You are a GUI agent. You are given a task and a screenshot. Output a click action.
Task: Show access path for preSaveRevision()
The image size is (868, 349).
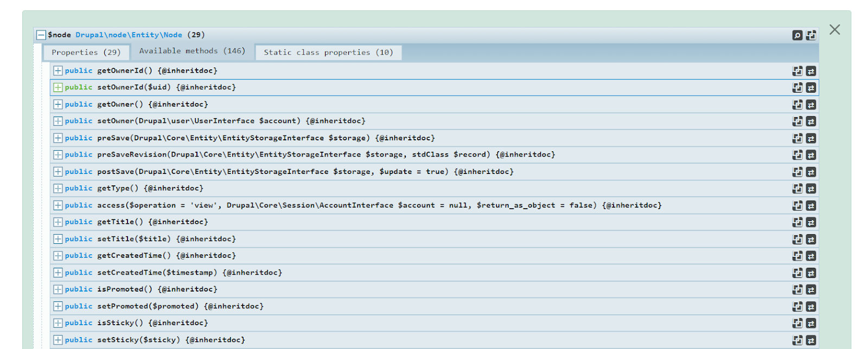point(811,155)
